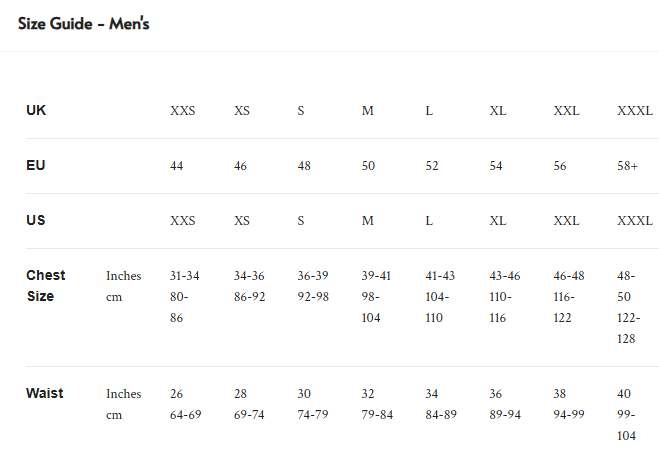Image resolution: width=659 pixels, height=461 pixels.
Task: Click US size XL cell
Action: coord(498,221)
